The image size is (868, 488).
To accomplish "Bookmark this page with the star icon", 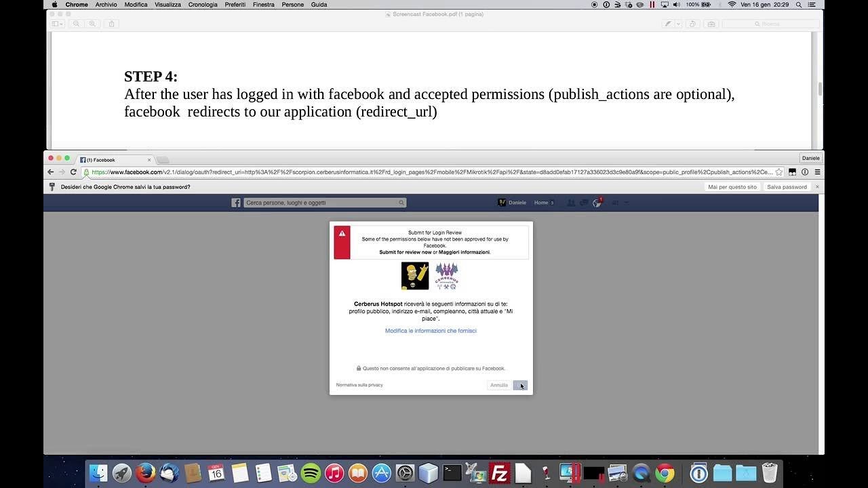I will [779, 172].
